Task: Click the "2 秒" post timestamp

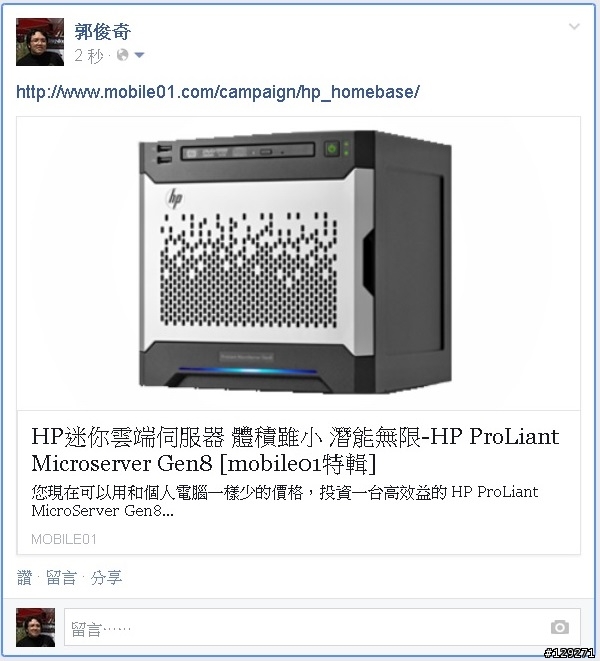Action: pyautogui.click(x=89, y=55)
